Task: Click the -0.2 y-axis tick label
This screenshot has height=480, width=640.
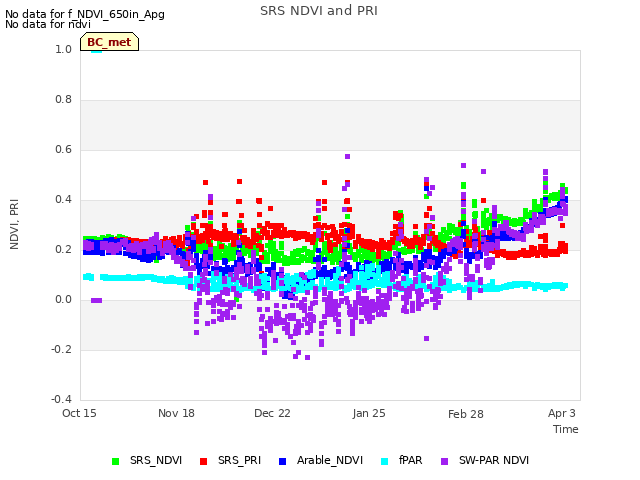Action: pos(61,349)
